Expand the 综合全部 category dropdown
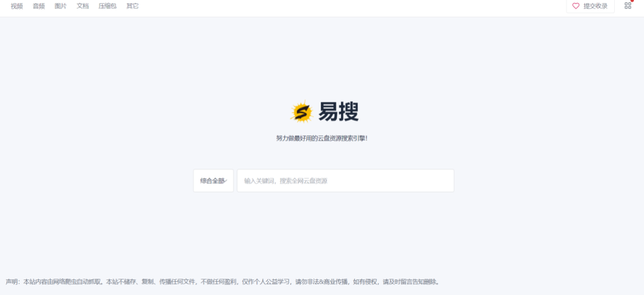The width and height of the screenshot is (644, 295). point(213,181)
